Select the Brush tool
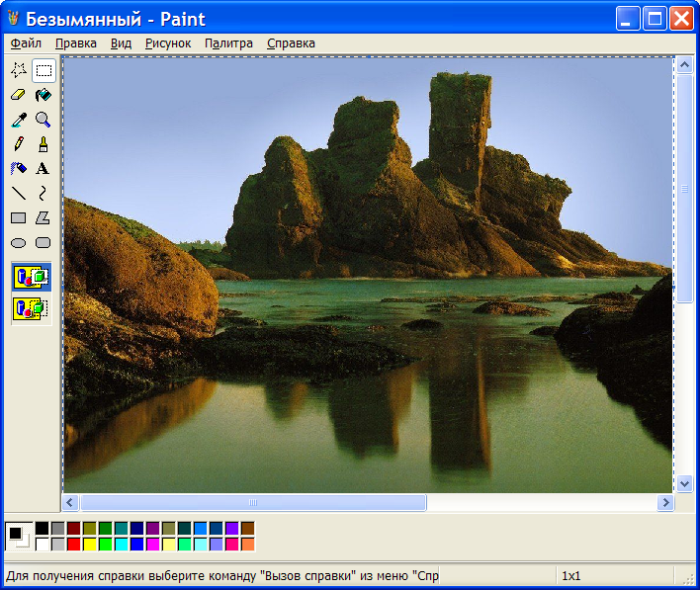 pyautogui.click(x=44, y=144)
